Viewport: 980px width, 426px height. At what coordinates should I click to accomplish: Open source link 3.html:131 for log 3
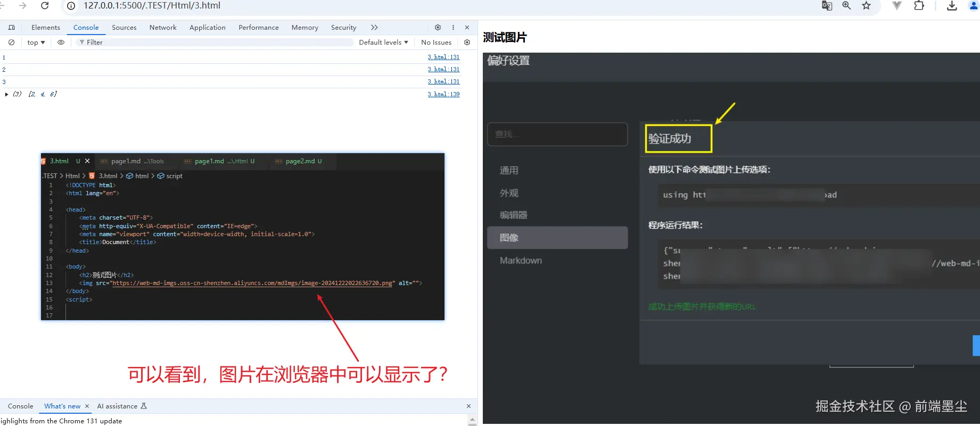(x=443, y=81)
